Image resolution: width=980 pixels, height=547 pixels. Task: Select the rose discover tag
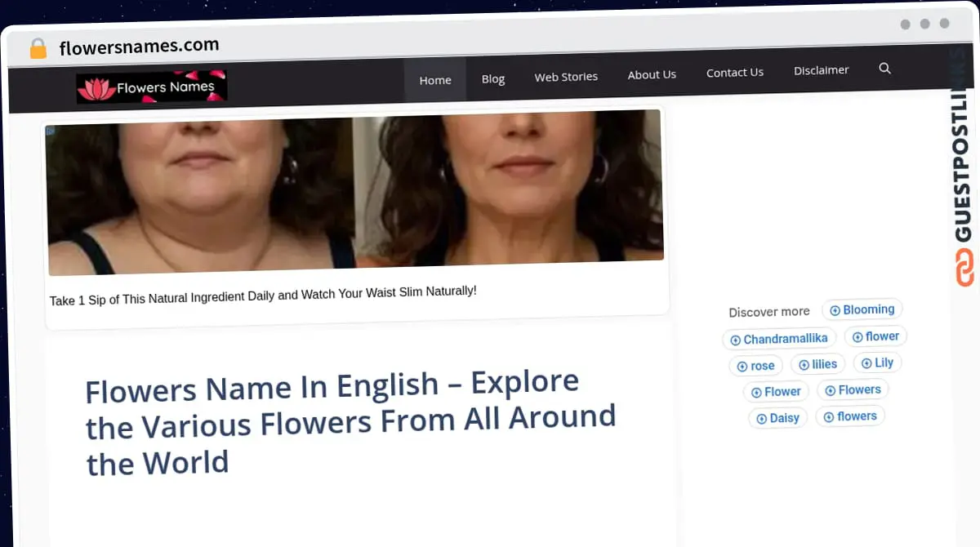coord(755,366)
